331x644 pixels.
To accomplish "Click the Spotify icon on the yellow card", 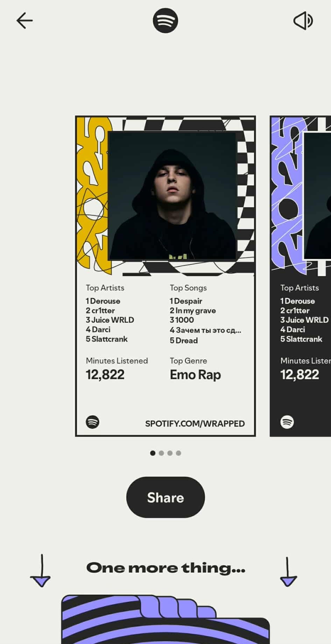I will [92, 422].
